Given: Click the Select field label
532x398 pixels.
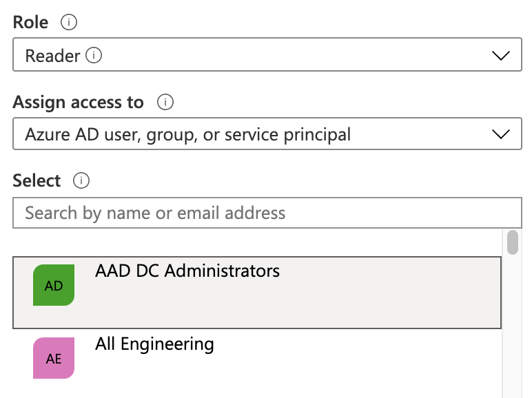Looking at the screenshot, I should [x=37, y=181].
